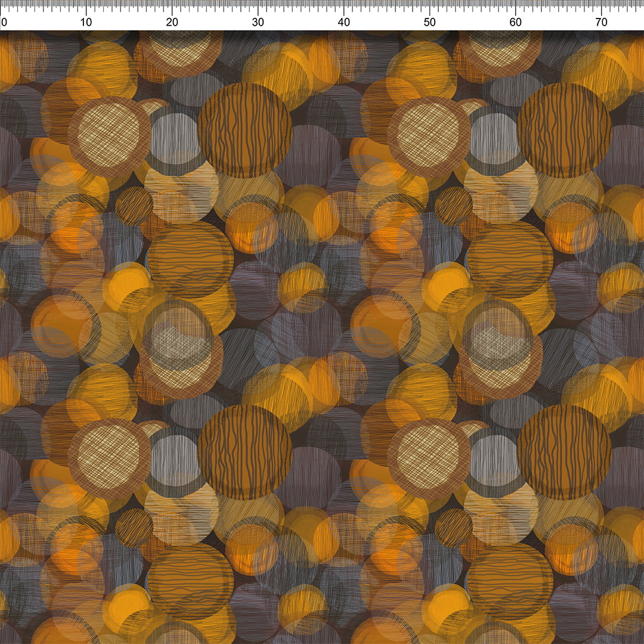Select the 70 mark on the ruler
This screenshot has width=644, height=644.
click(x=602, y=22)
